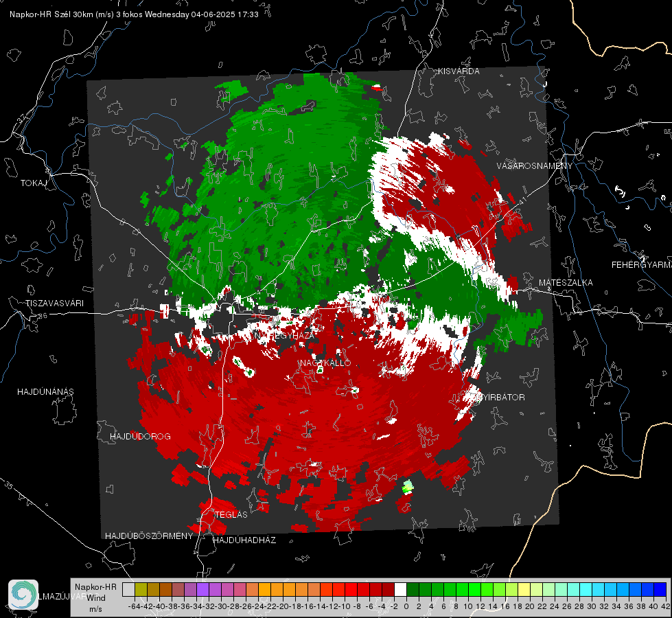
Task: Click the TISZAVASVÁRI town label
Action: point(54,304)
